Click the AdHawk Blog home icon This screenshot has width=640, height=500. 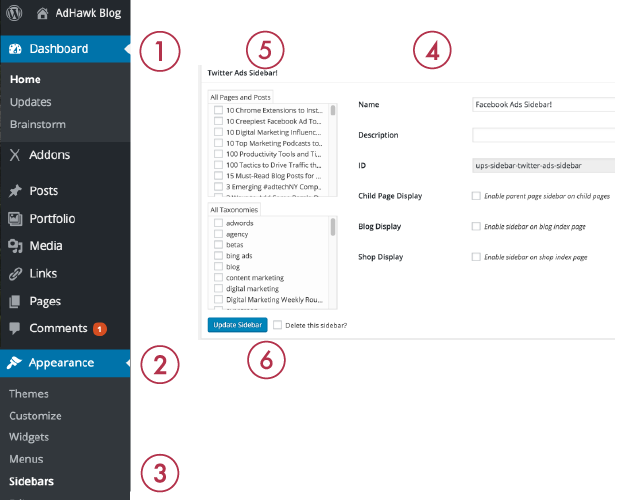click(41, 15)
